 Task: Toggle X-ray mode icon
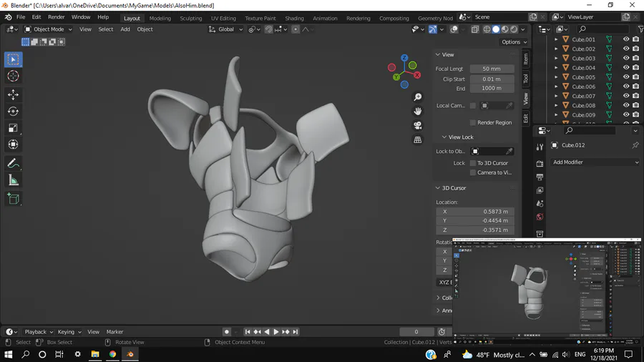[x=475, y=29]
